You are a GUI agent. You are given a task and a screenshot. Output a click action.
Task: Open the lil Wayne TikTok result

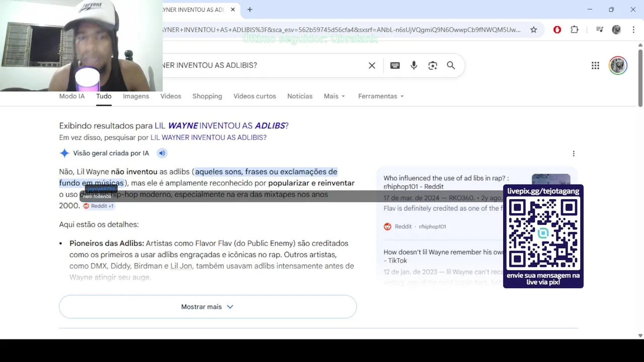coord(443,256)
